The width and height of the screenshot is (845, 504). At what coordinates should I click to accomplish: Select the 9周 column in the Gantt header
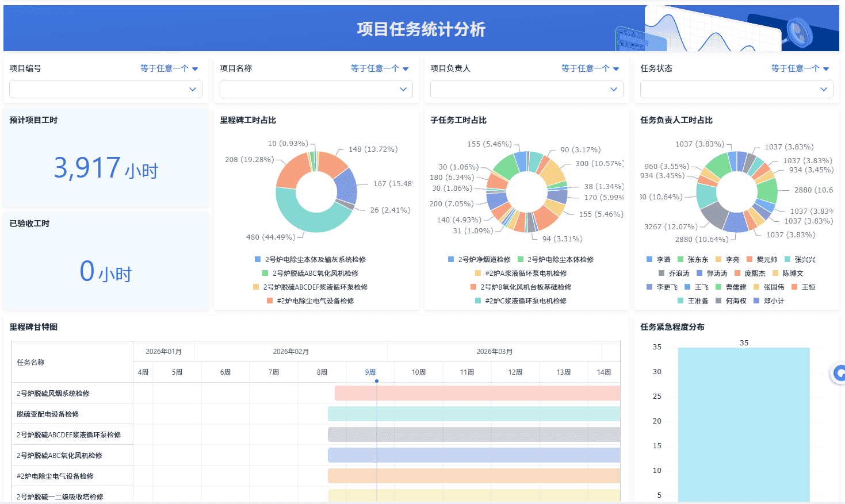pos(370,372)
